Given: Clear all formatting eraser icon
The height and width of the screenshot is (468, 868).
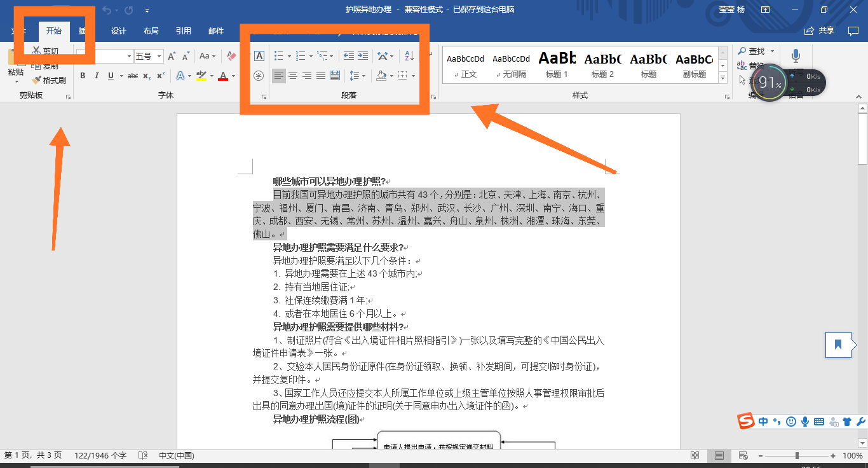Looking at the screenshot, I should coord(231,57).
